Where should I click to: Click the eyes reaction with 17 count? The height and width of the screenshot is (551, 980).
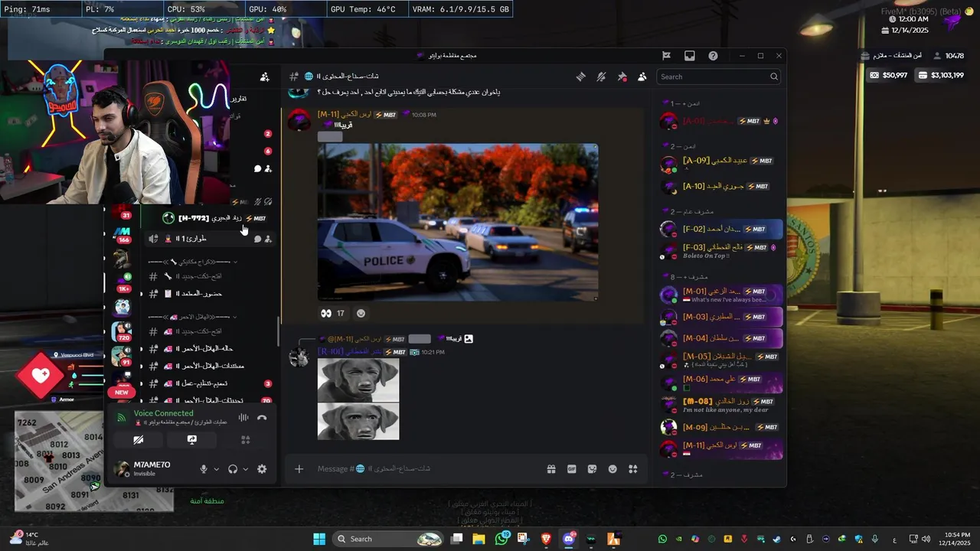333,313
